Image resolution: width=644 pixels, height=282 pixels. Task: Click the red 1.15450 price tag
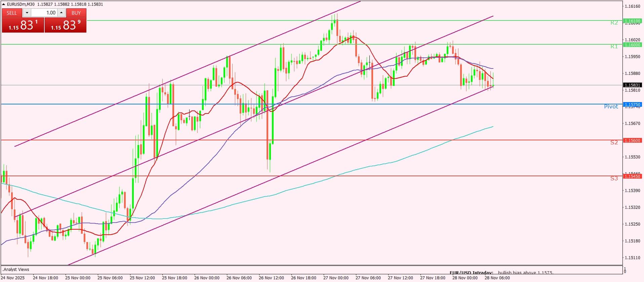click(x=632, y=176)
